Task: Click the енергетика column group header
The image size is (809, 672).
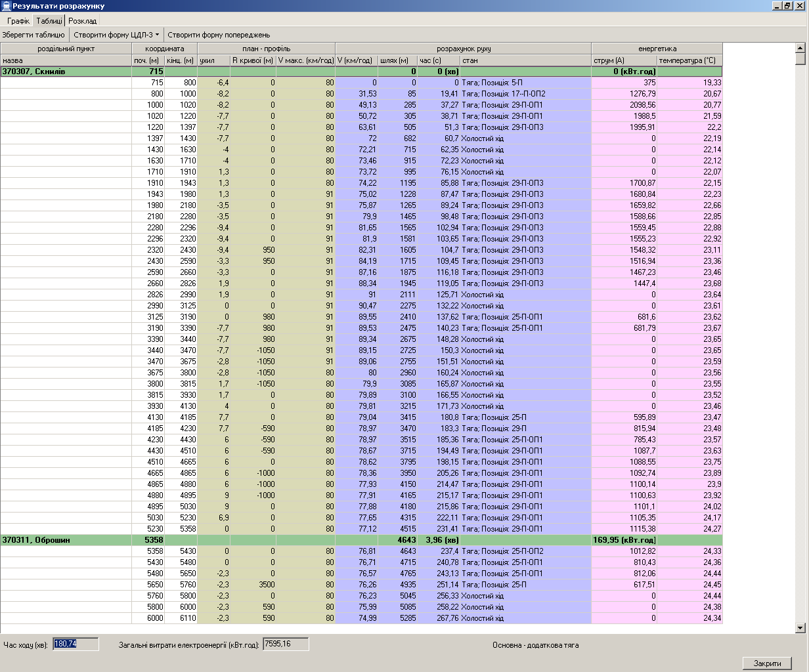Action: [x=657, y=49]
